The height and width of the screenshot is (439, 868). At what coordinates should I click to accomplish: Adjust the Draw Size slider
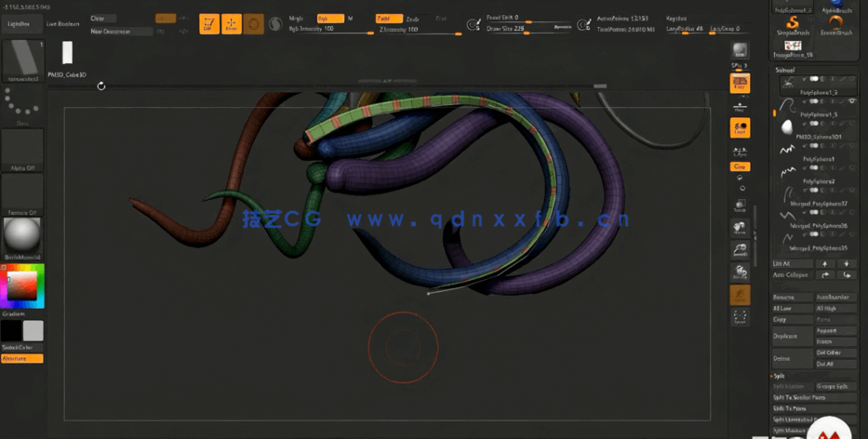(x=528, y=29)
